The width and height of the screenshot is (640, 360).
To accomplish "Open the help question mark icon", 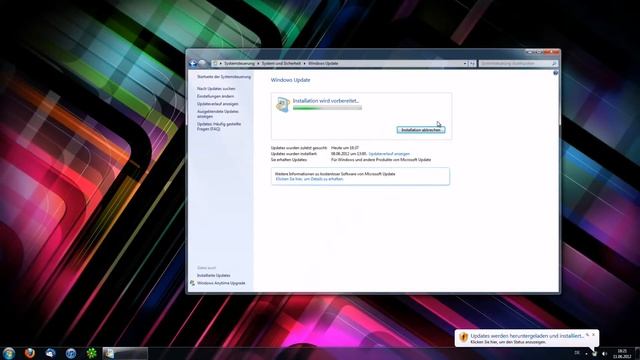I will tap(556, 73).
